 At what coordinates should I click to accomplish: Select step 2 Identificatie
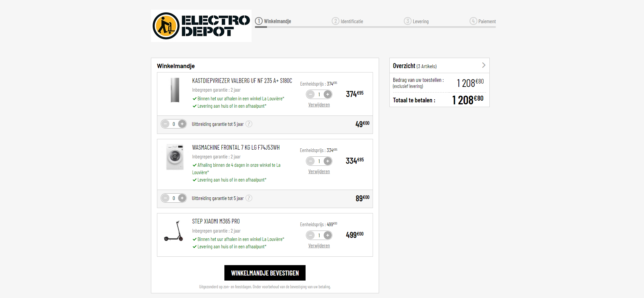(x=347, y=21)
